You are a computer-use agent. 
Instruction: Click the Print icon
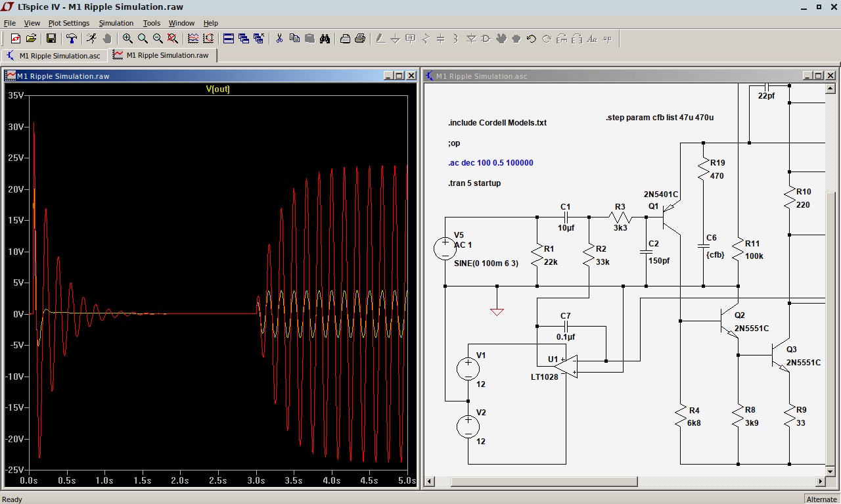point(360,39)
